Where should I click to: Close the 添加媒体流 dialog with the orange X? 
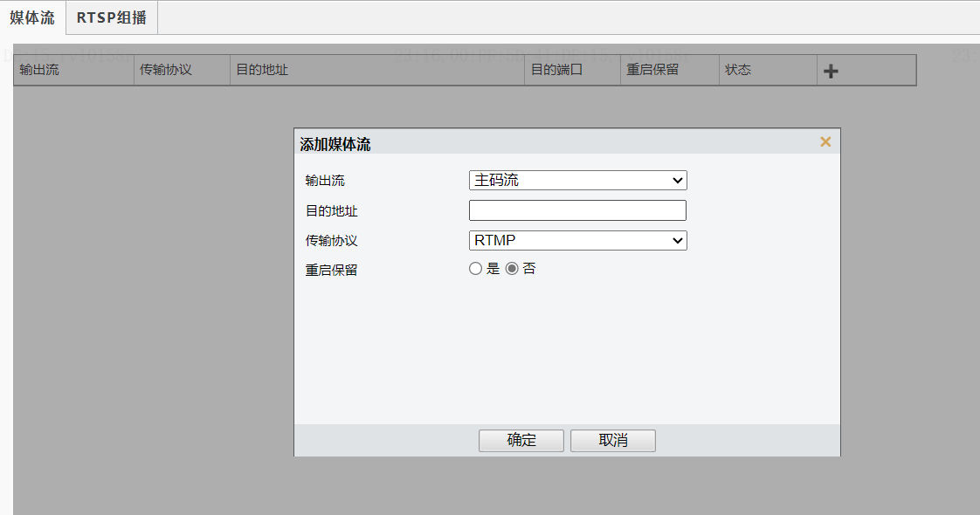point(825,141)
